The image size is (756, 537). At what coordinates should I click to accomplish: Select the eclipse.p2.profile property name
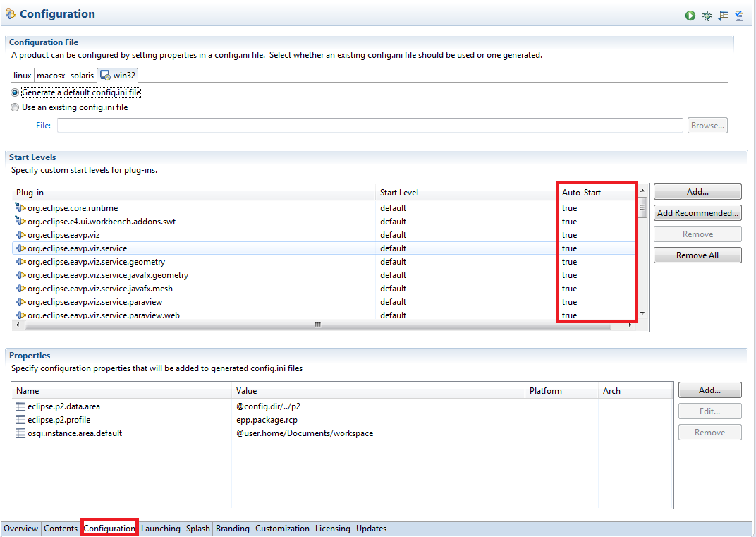(x=59, y=420)
